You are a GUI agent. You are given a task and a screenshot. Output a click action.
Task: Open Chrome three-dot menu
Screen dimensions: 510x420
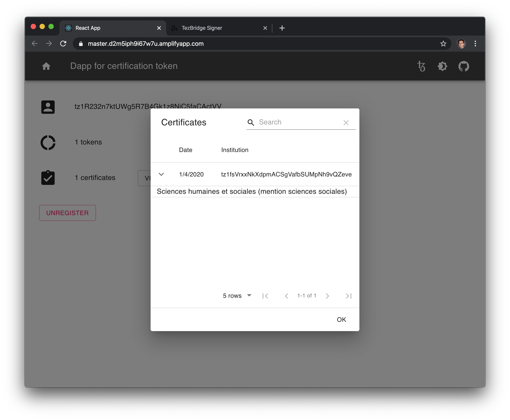[x=475, y=44]
